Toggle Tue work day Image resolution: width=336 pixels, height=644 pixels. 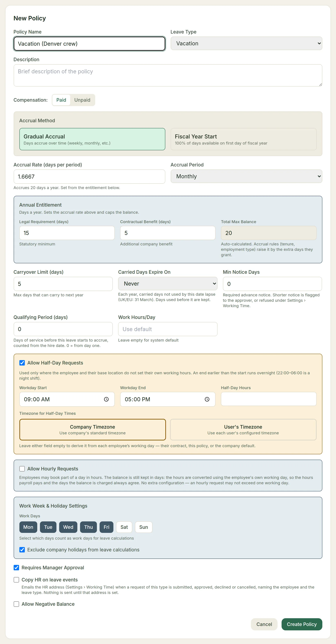(x=48, y=527)
